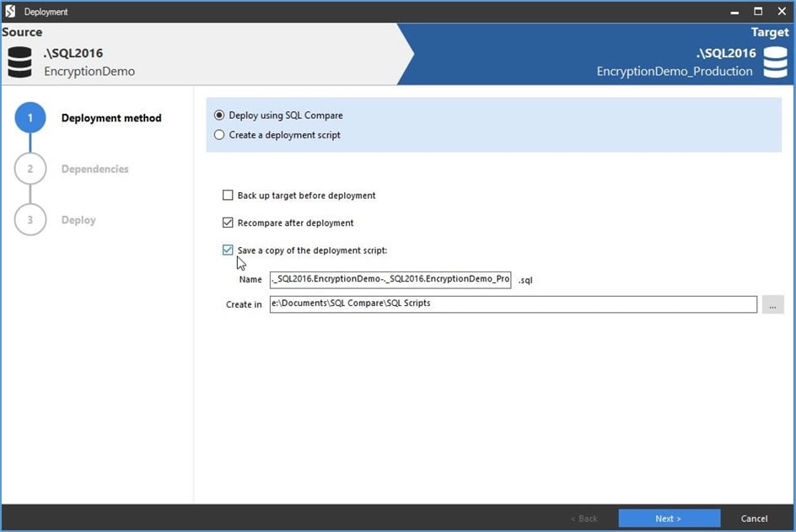796x532 pixels.
Task: Enable Back up target before deployment
Action: [x=228, y=196]
